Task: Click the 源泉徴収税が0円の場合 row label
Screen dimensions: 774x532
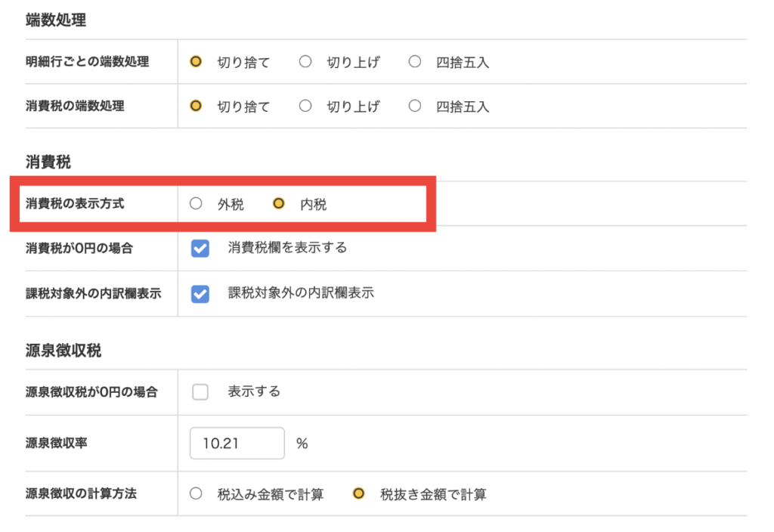Action: 92,392
